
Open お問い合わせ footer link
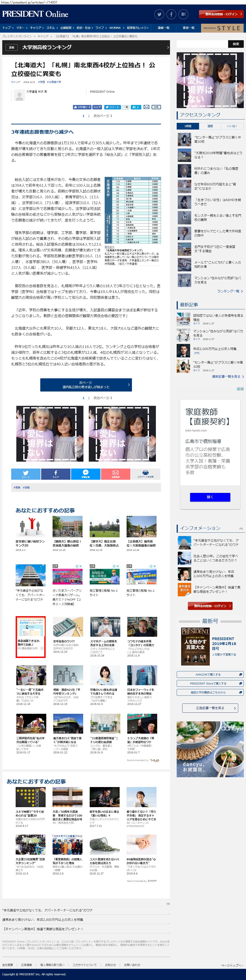point(132,965)
